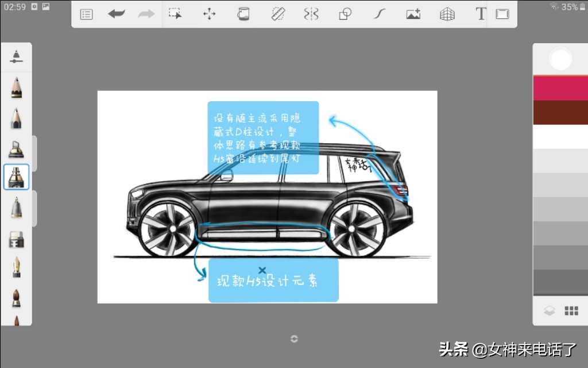
Task: Select the Fill tool in the toolbar
Action: [243, 13]
